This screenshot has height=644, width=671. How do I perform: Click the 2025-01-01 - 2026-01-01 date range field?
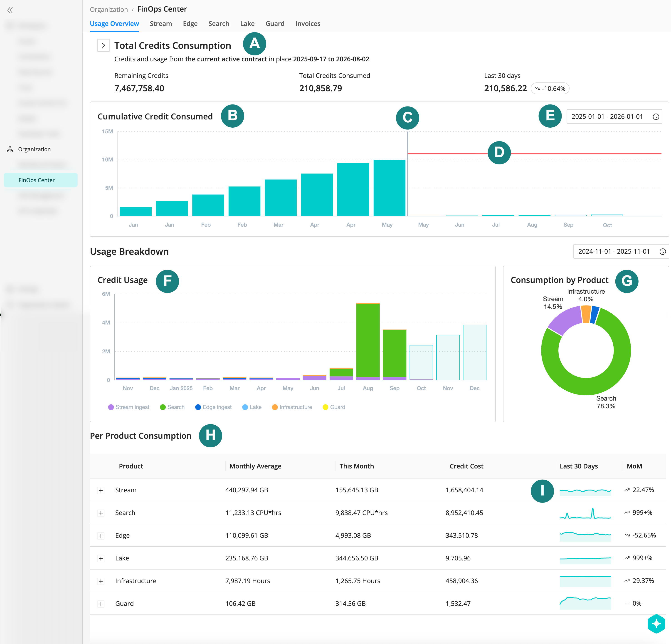(x=607, y=117)
